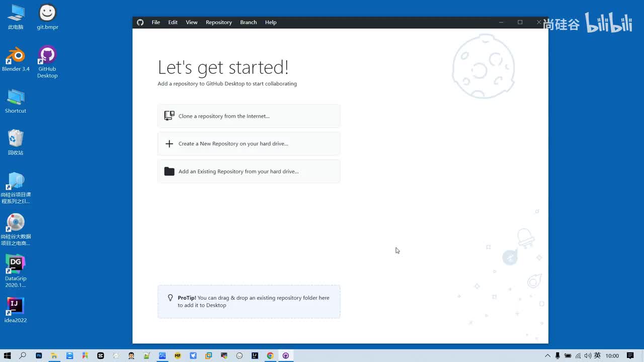Open the microphone tray icon
The height and width of the screenshot is (362, 644).
[x=558, y=355]
